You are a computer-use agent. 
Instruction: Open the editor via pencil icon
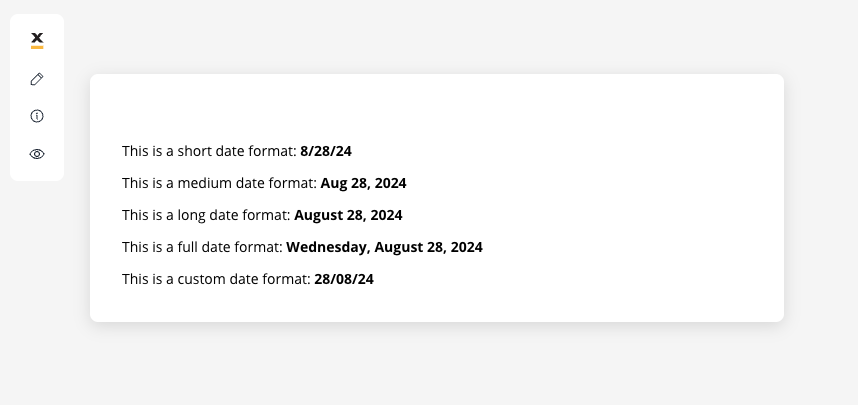[37, 79]
